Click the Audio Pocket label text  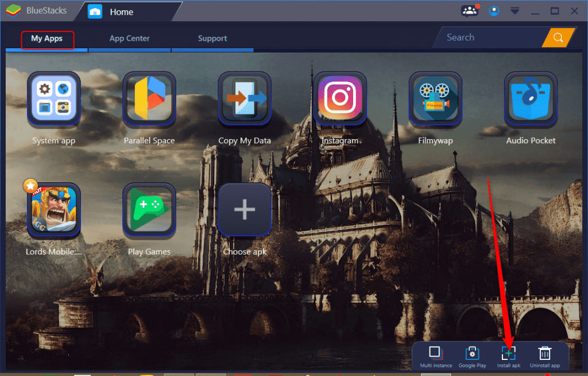pos(531,140)
